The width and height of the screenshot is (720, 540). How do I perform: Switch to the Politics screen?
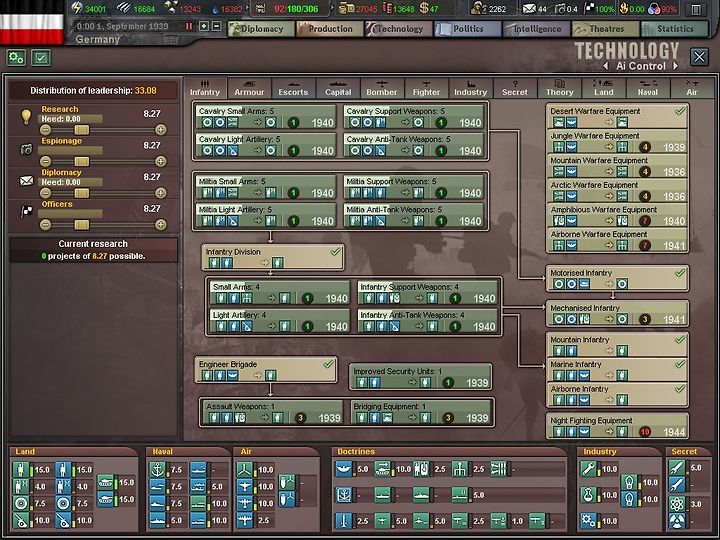click(x=467, y=29)
